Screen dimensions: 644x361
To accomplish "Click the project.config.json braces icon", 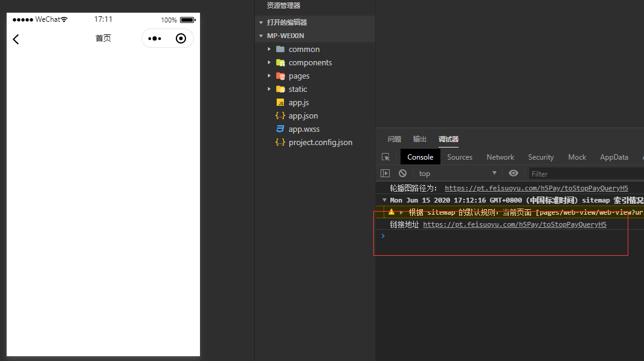I will tap(280, 142).
